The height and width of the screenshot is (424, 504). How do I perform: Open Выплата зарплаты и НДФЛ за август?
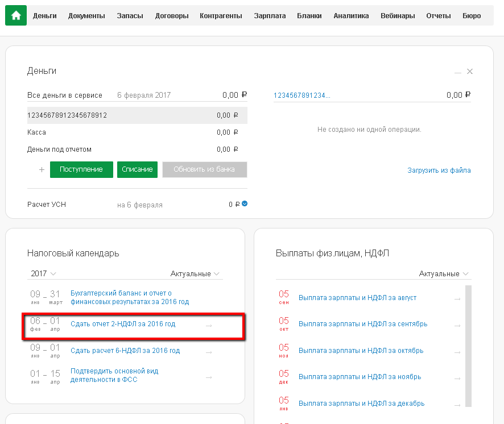[x=357, y=298]
